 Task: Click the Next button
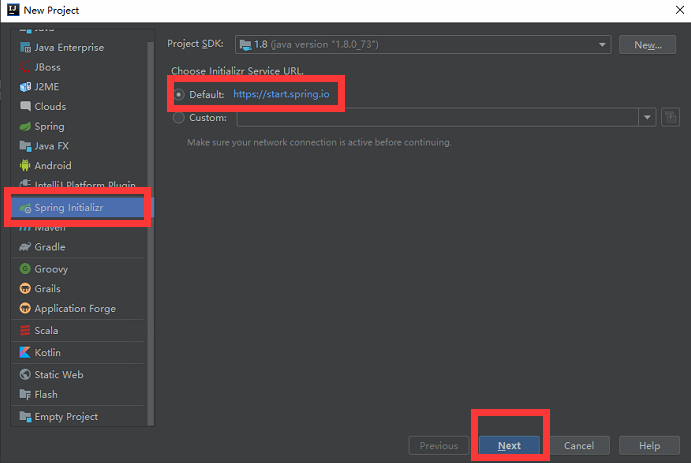pyautogui.click(x=509, y=445)
